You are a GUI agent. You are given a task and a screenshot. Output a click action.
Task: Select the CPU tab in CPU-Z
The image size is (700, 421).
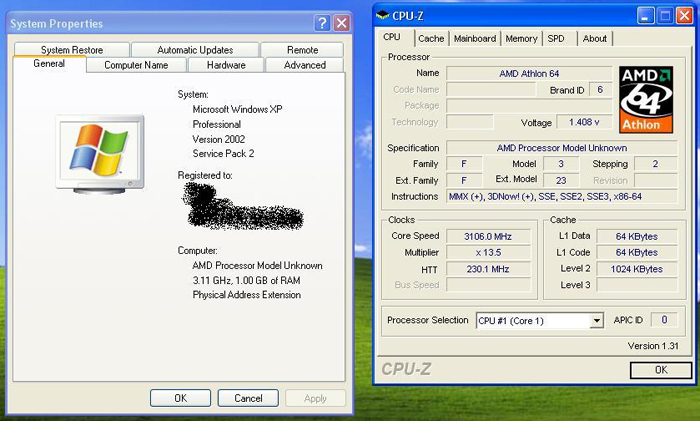click(392, 37)
